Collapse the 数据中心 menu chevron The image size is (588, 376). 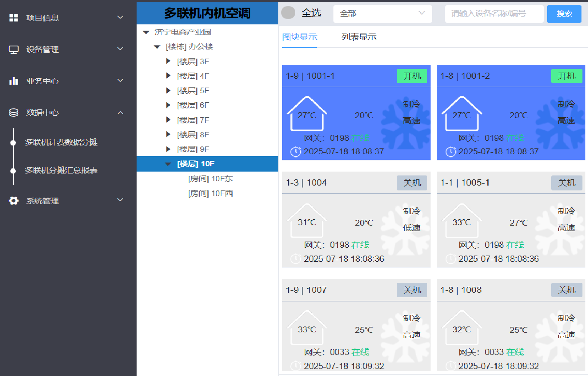pyautogui.click(x=120, y=113)
